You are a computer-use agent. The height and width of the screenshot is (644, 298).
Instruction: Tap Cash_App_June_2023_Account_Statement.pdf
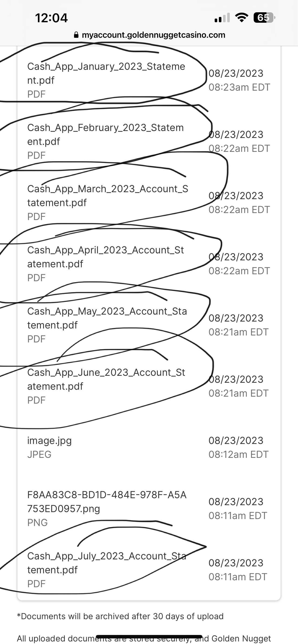(106, 379)
